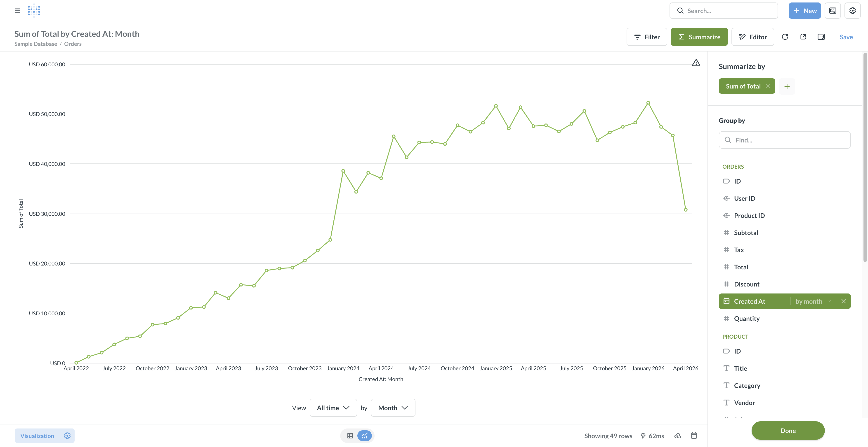Open the All time range dropdown
The height and width of the screenshot is (447, 868).
[333, 408]
